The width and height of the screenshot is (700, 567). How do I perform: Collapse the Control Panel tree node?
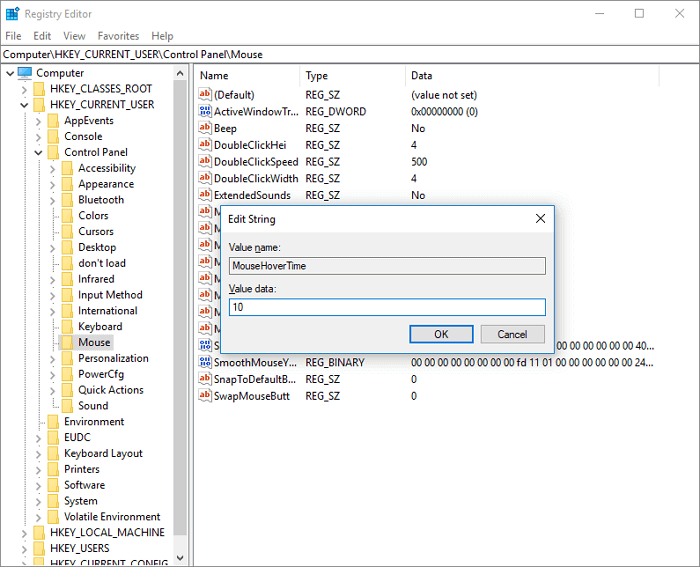(38, 153)
